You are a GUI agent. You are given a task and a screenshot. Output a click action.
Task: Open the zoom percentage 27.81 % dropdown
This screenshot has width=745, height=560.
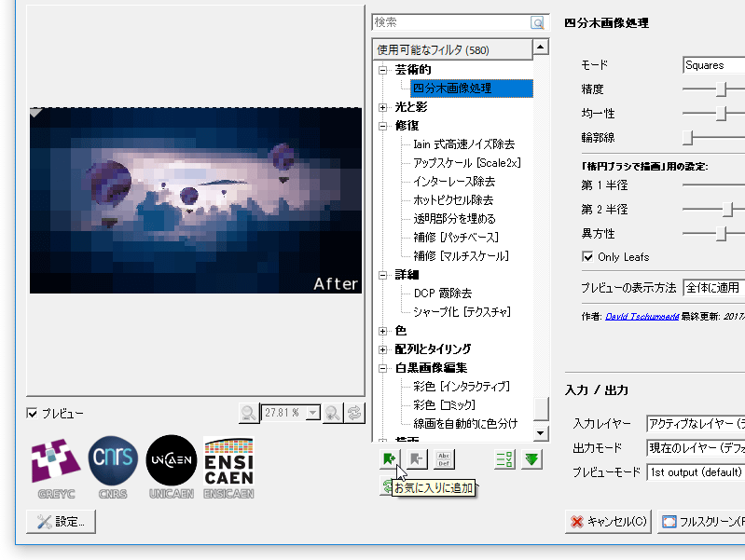tap(312, 413)
